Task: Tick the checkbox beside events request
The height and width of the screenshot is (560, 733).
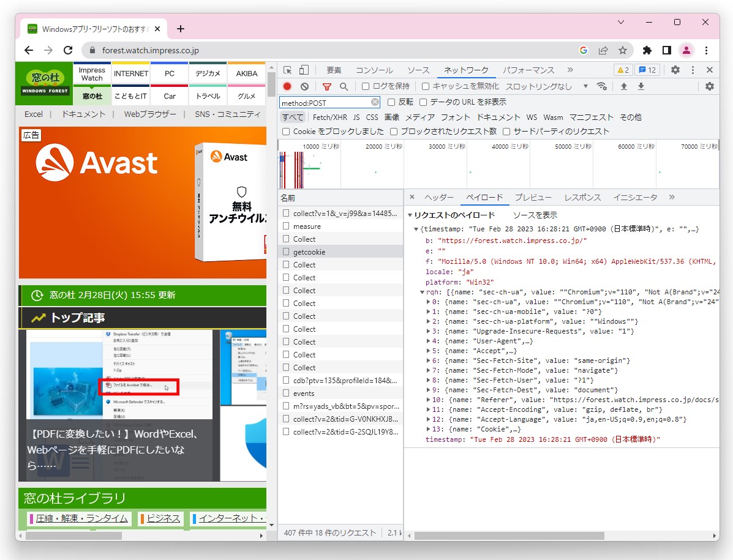Action: 286,394
